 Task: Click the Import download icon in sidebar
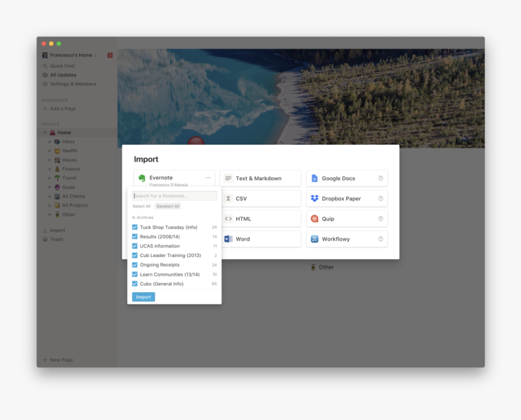[x=45, y=230]
